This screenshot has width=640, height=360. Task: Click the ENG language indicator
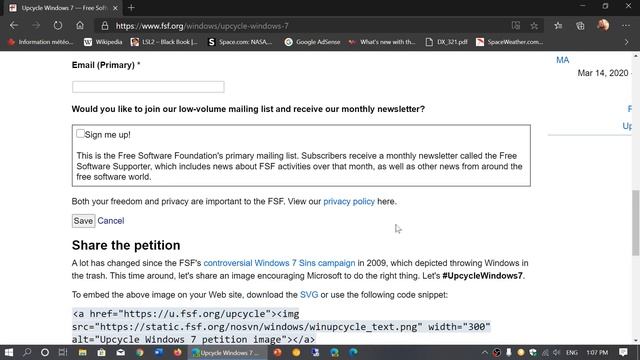[x=571, y=352]
